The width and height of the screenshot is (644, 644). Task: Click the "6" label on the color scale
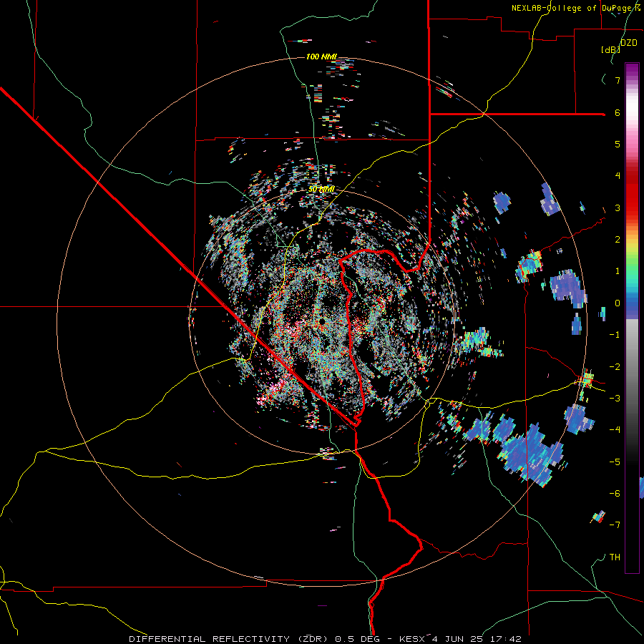point(618,112)
